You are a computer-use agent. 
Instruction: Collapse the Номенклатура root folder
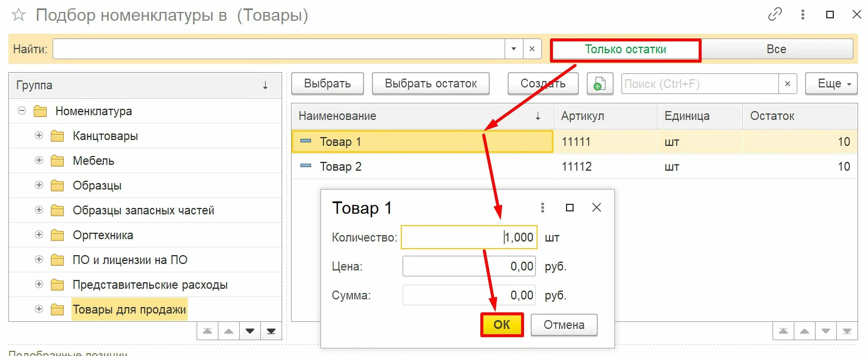point(22,111)
